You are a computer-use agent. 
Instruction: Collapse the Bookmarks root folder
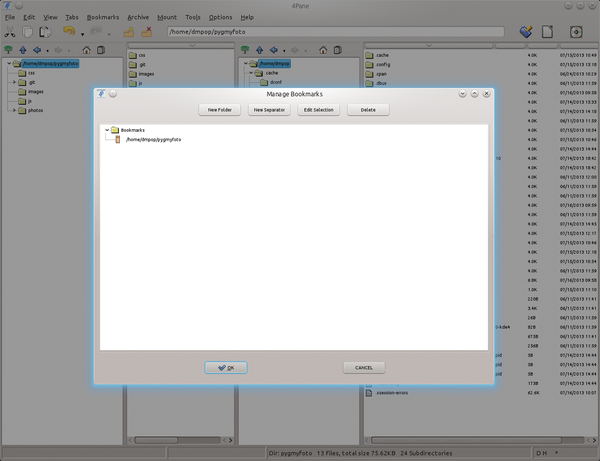[x=107, y=130]
